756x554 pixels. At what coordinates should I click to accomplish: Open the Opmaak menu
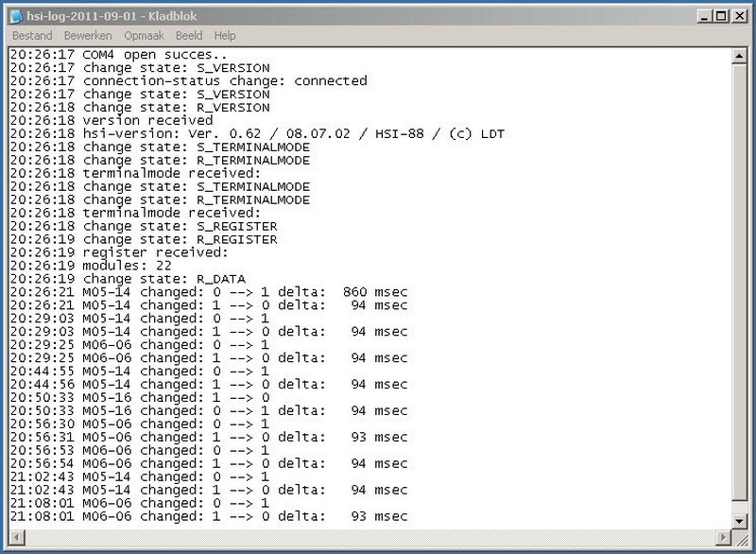point(145,36)
